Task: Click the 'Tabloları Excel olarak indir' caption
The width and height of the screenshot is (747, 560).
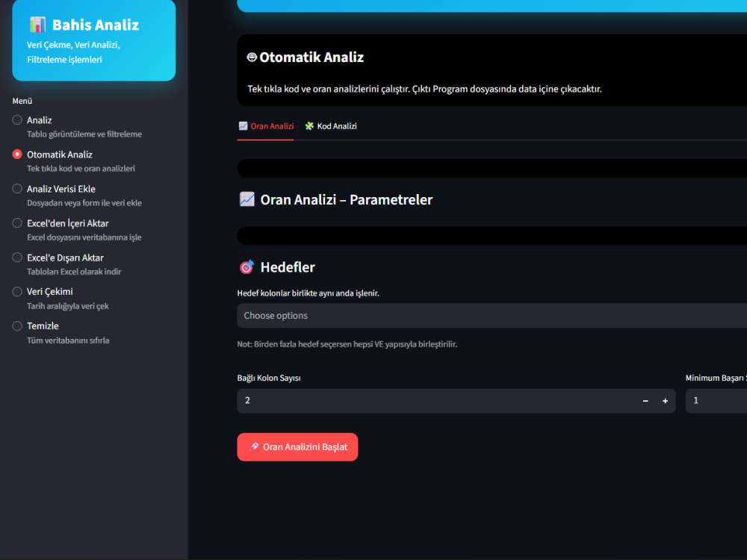Action: [74, 272]
